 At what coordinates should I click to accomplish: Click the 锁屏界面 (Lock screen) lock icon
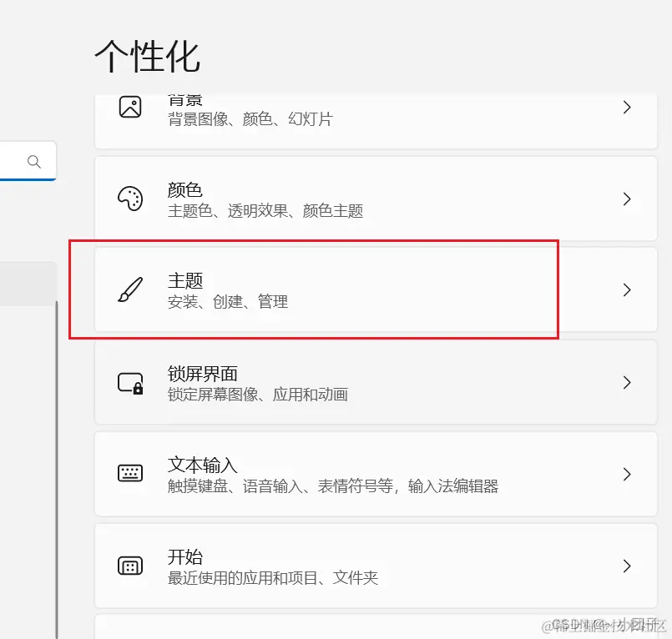pos(129,382)
